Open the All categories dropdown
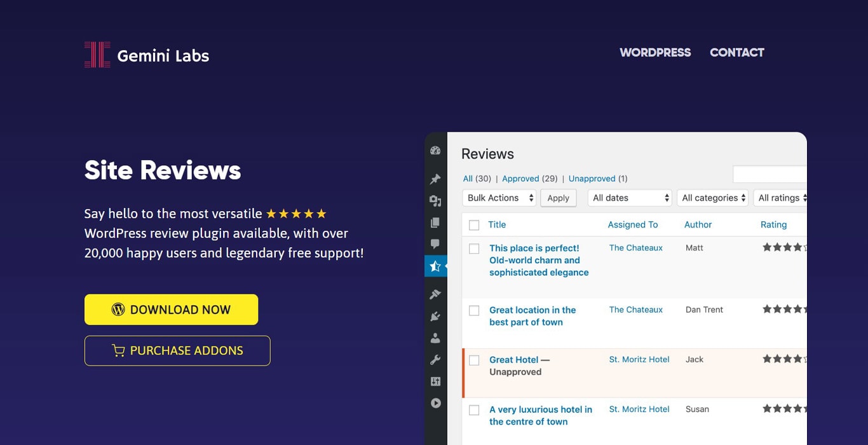 [x=712, y=198]
